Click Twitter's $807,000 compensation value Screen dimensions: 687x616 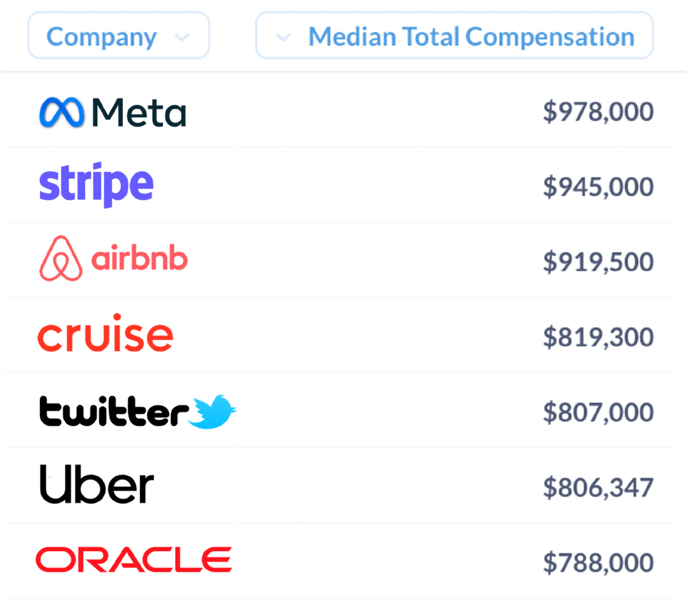point(598,412)
